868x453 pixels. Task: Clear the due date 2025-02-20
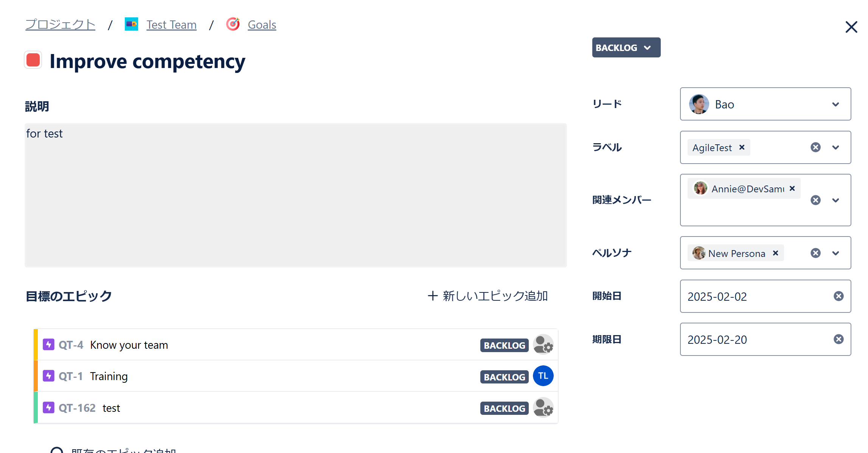click(838, 339)
